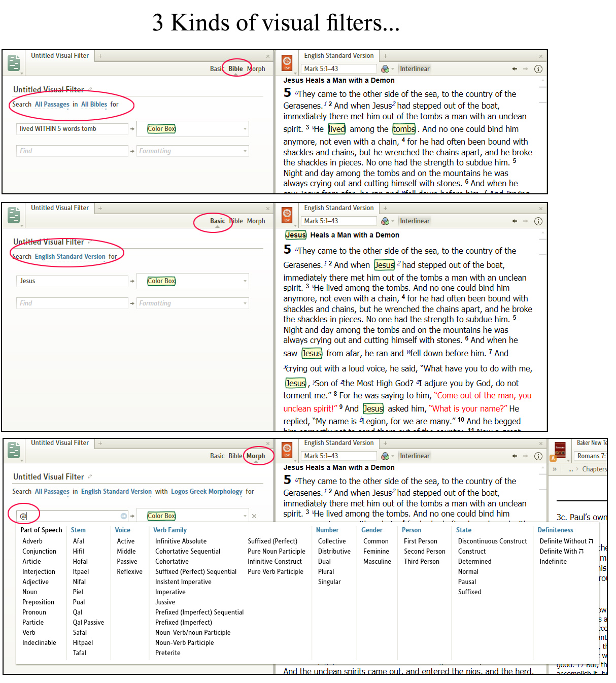Open a new tab beside the Untitled Visual Filter tab in the 'lived WITHIN' panel
This screenshot has height=683, width=616.
[100, 56]
